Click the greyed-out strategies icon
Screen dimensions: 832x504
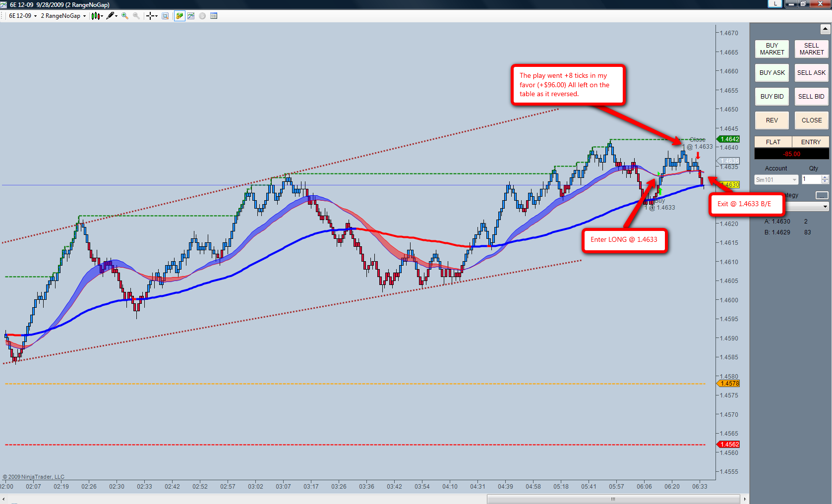point(202,16)
